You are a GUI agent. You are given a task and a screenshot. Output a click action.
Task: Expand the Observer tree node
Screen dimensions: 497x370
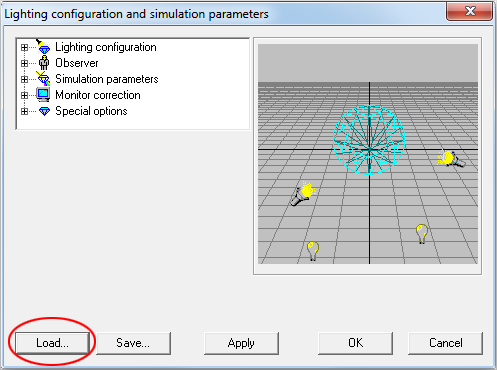pos(24,63)
